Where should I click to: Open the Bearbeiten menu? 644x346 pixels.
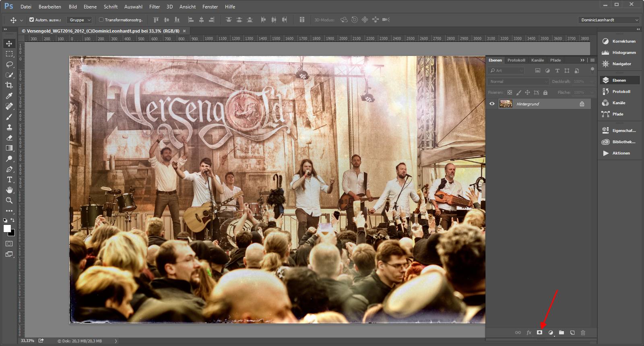coord(50,6)
